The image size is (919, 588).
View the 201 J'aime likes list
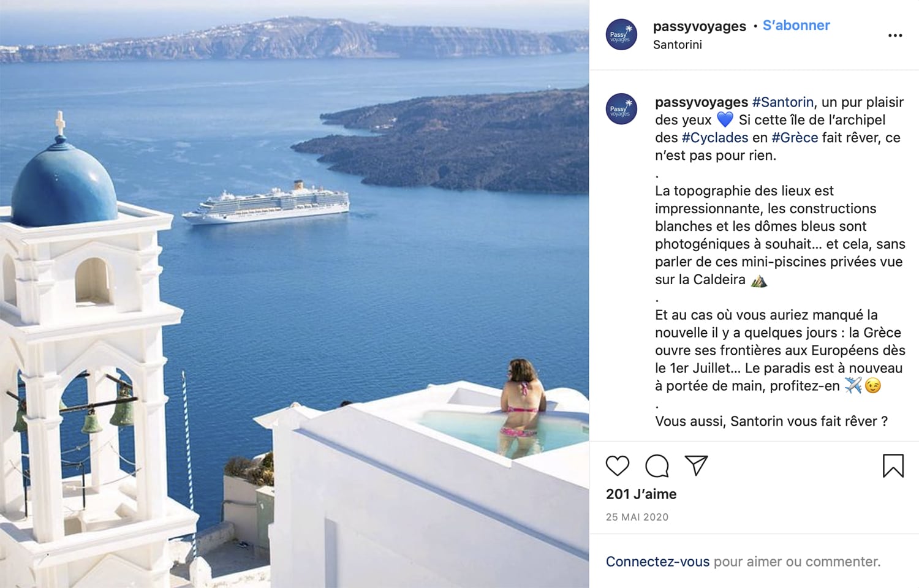point(641,494)
